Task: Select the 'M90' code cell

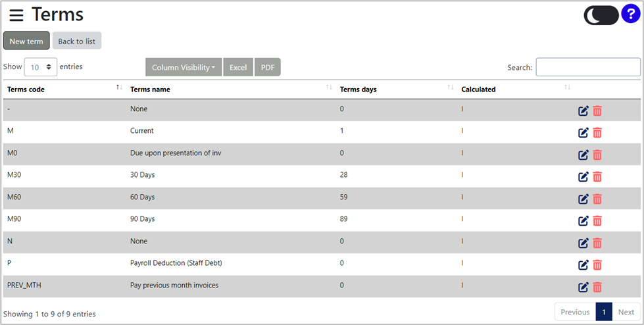Action: click(x=14, y=218)
